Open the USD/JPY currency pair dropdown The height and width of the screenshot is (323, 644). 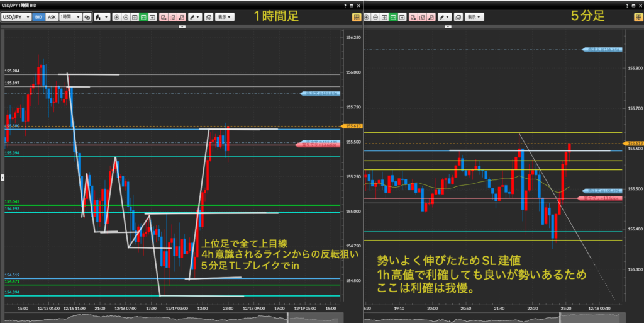(x=18, y=17)
